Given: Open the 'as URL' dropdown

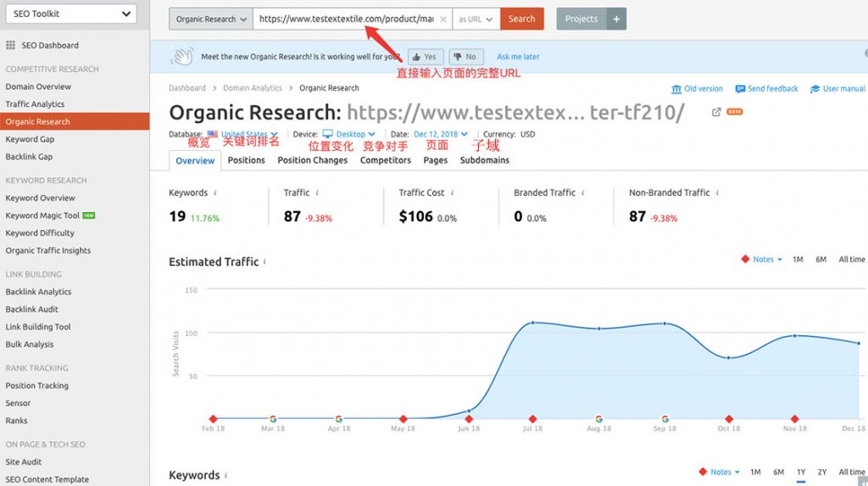Looking at the screenshot, I should pos(476,19).
